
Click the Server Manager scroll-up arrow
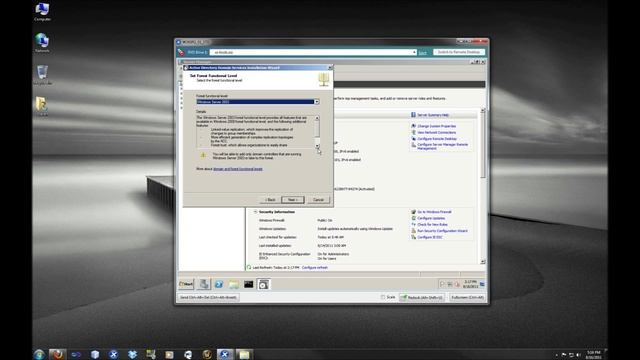tap(483, 111)
